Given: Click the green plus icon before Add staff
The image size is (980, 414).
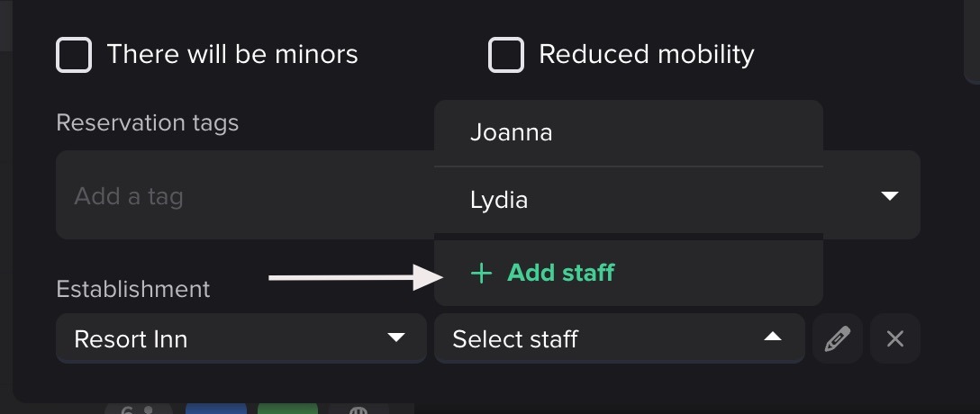Looking at the screenshot, I should (482, 273).
